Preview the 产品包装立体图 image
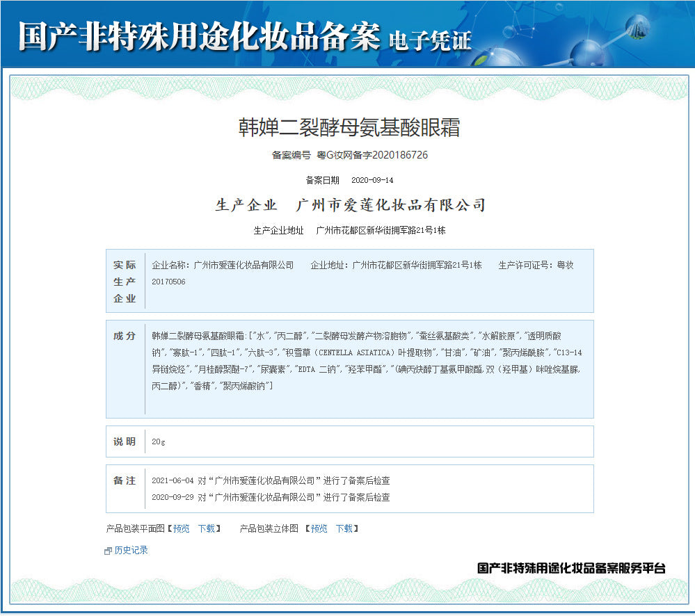Screen dimensions: 695x616 [x=319, y=528]
